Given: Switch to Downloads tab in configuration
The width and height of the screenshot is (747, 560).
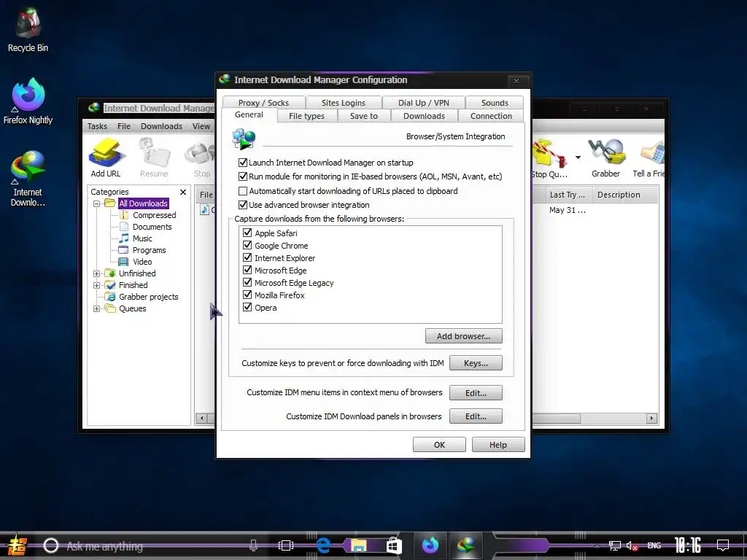Looking at the screenshot, I should click(x=424, y=116).
